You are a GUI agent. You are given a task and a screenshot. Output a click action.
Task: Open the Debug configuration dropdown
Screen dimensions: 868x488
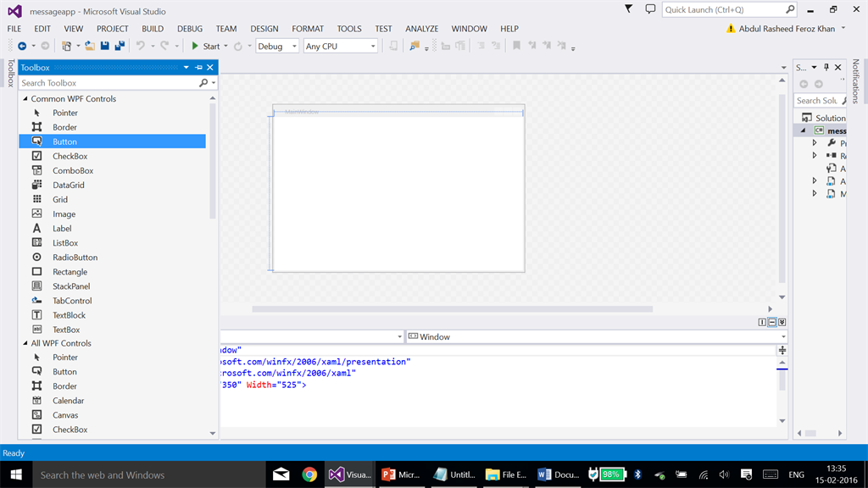point(277,47)
